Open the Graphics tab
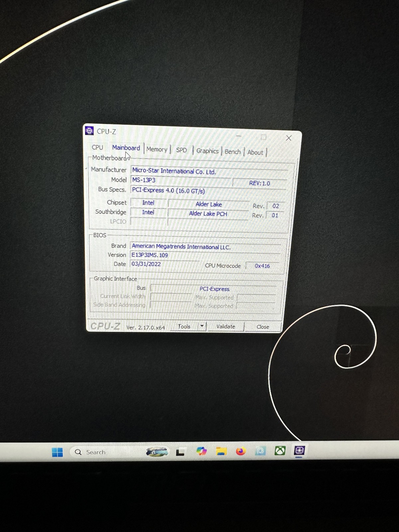The width and height of the screenshot is (399, 532). point(207,151)
